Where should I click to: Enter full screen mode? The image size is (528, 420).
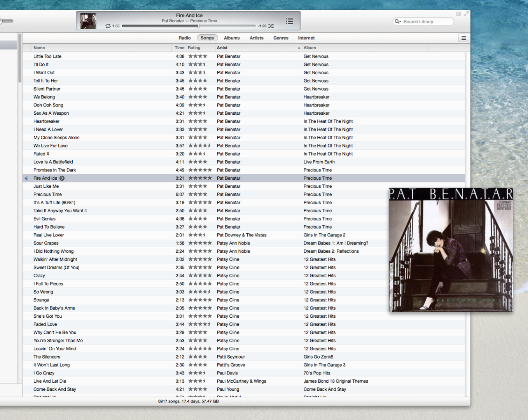[x=466, y=14]
